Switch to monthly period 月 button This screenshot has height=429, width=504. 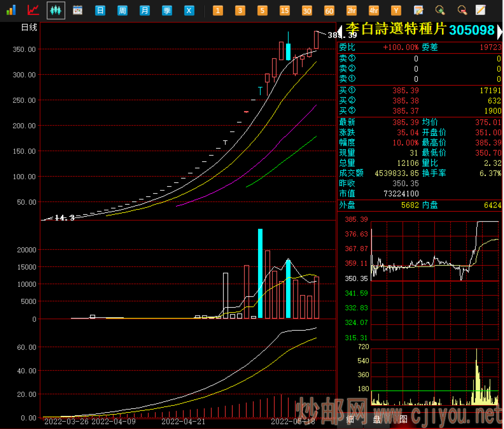(x=145, y=10)
